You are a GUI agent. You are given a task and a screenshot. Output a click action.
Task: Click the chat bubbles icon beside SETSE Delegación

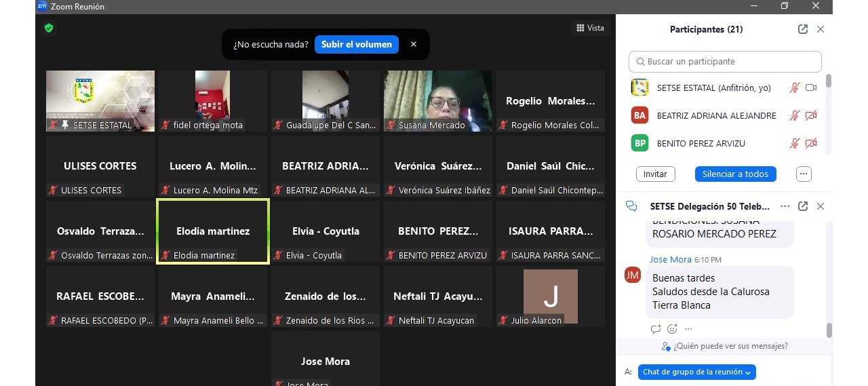[x=631, y=206]
